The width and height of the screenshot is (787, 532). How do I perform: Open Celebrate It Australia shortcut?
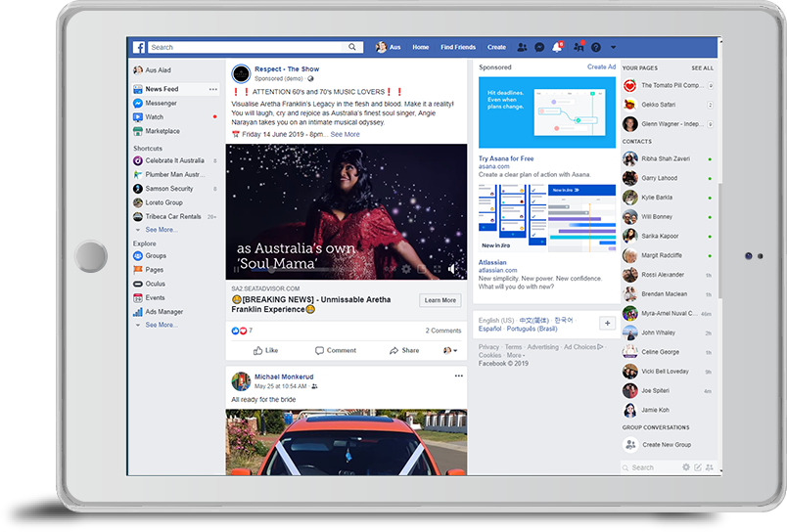pyautogui.click(x=168, y=161)
